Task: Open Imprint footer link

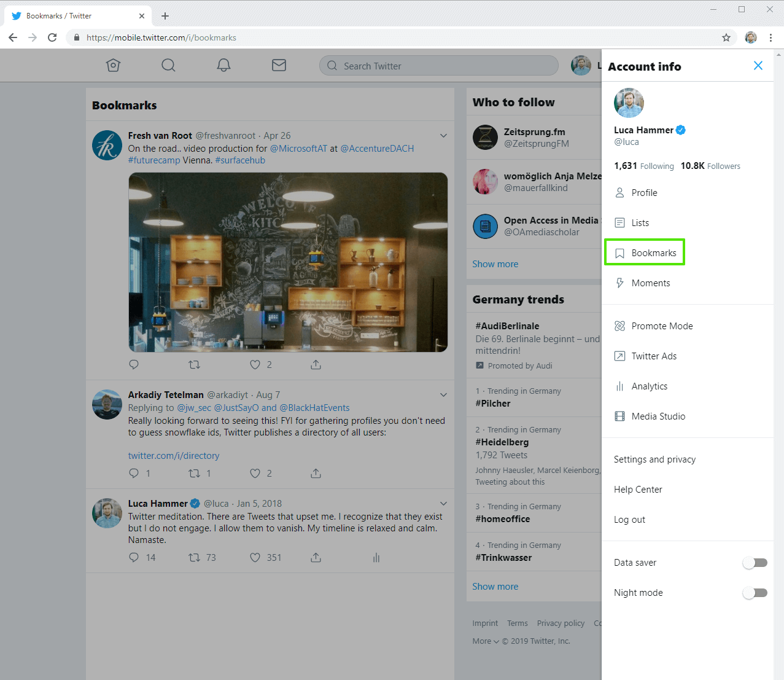Action: (485, 623)
